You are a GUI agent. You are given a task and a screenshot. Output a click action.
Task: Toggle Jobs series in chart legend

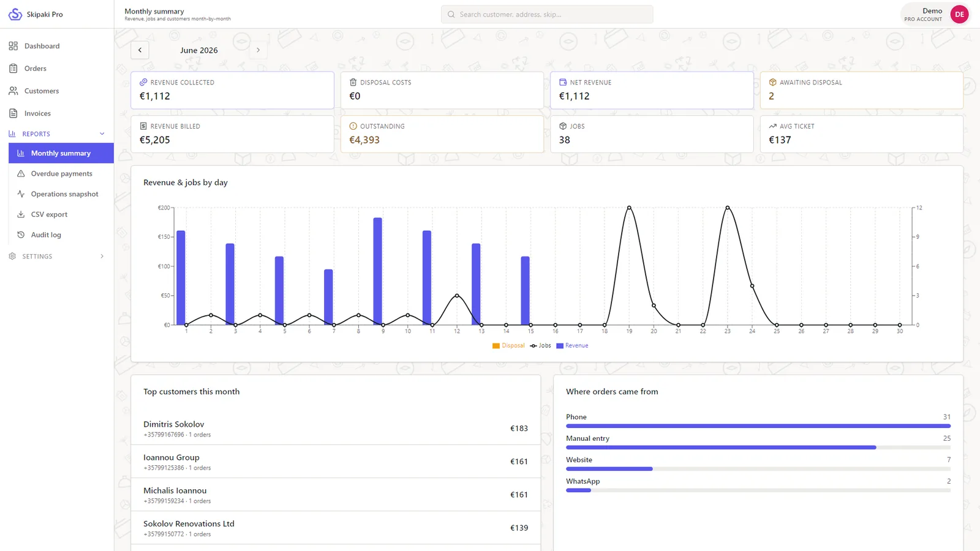click(541, 346)
